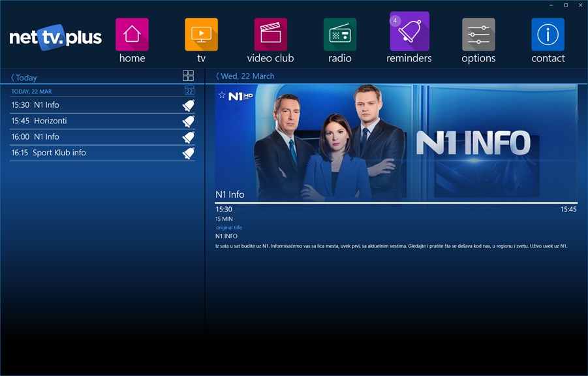
Task: Click the 15 MIN duration text
Action: pyautogui.click(x=224, y=219)
